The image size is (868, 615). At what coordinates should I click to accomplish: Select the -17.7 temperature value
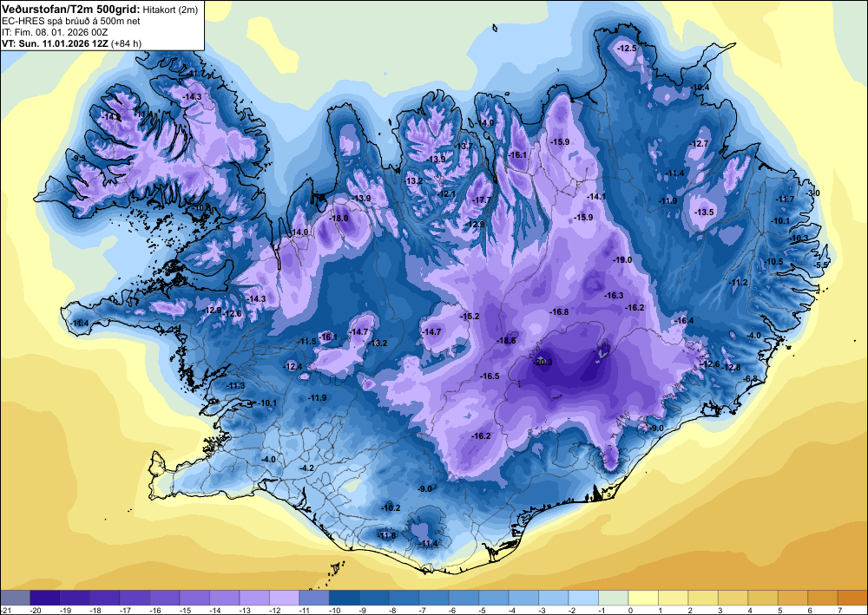coord(482,200)
